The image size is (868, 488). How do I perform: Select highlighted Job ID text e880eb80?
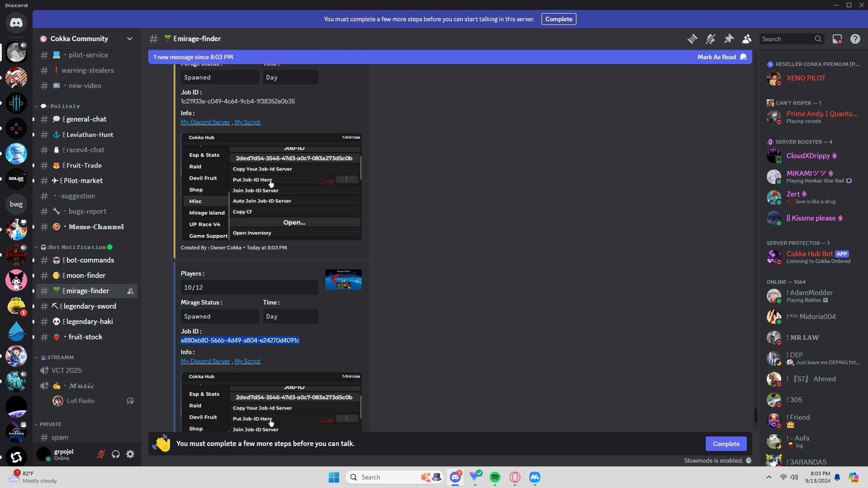pyautogui.click(x=240, y=341)
